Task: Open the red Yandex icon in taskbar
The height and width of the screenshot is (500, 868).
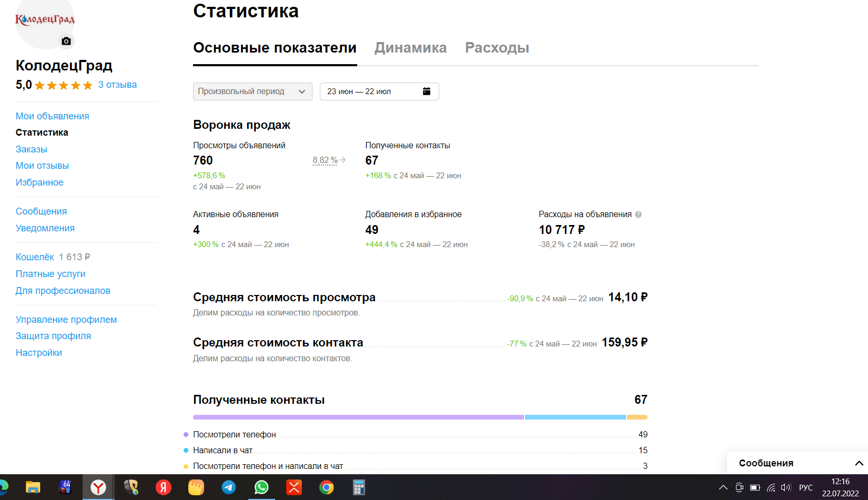Action: tap(164, 487)
